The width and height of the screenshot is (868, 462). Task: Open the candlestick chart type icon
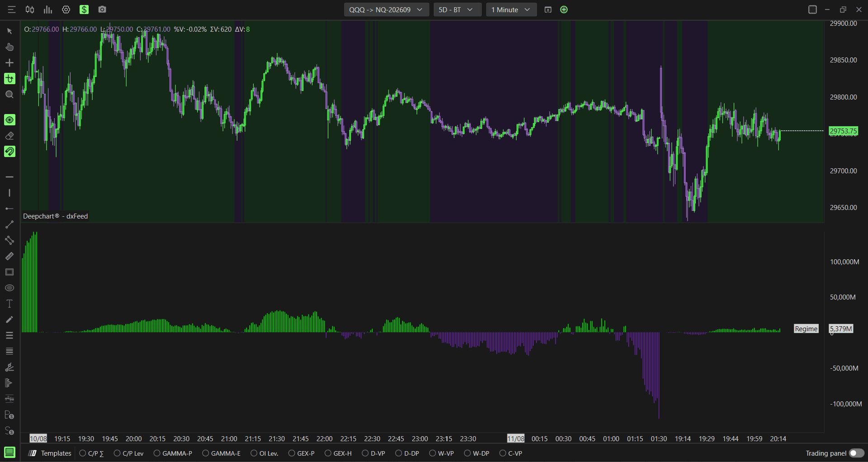pyautogui.click(x=30, y=10)
